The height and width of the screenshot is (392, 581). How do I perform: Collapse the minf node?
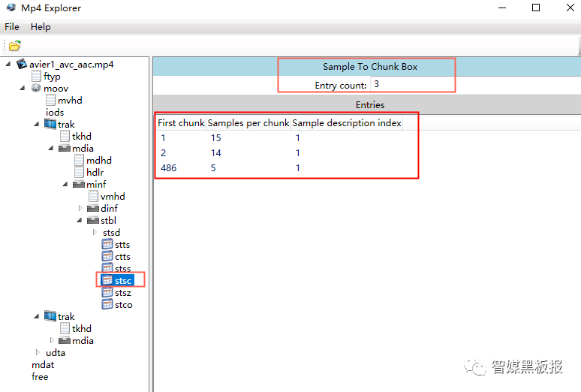[65, 184]
